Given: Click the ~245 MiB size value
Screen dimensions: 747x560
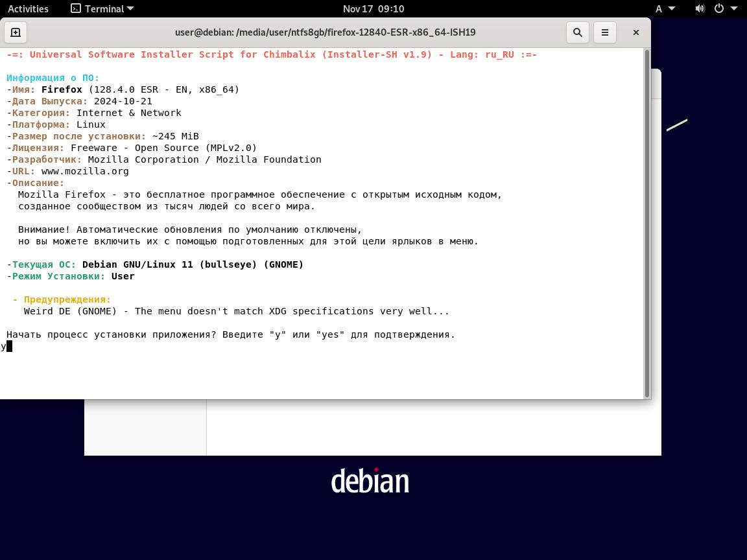Looking at the screenshot, I should tap(175, 136).
